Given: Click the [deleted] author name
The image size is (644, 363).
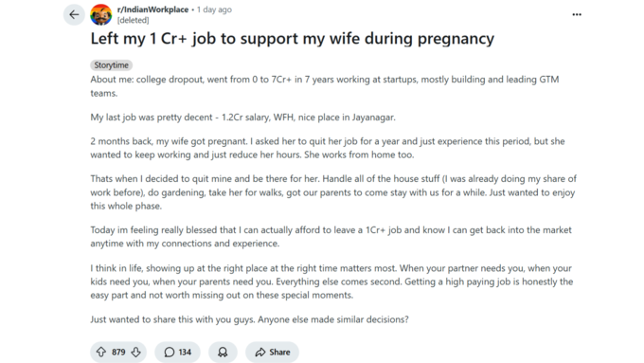Looking at the screenshot, I should coord(134,20).
